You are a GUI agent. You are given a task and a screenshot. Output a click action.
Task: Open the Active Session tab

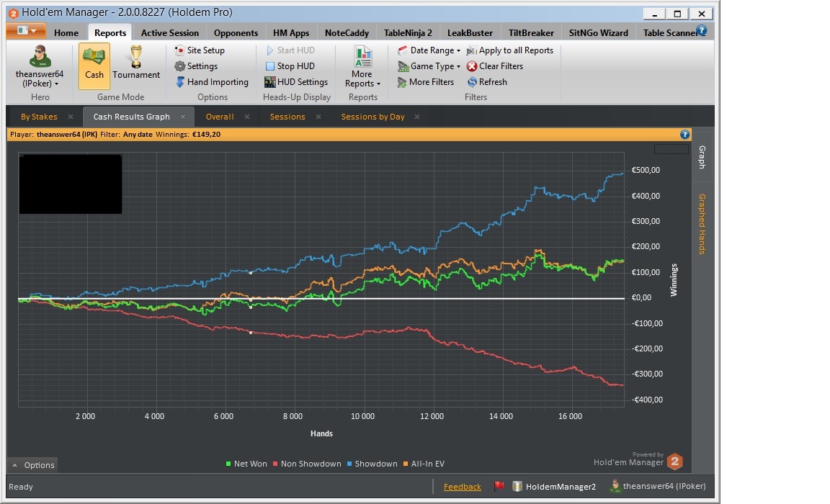[170, 33]
